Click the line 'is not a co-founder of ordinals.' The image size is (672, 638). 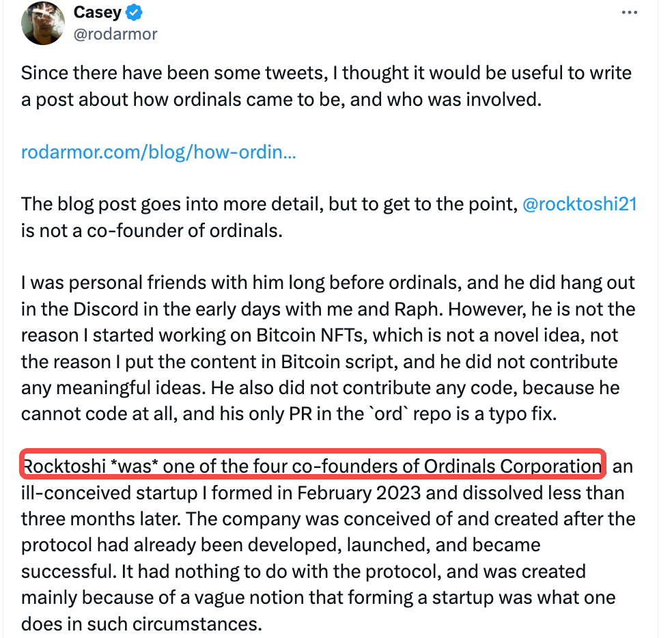pyautogui.click(x=151, y=231)
